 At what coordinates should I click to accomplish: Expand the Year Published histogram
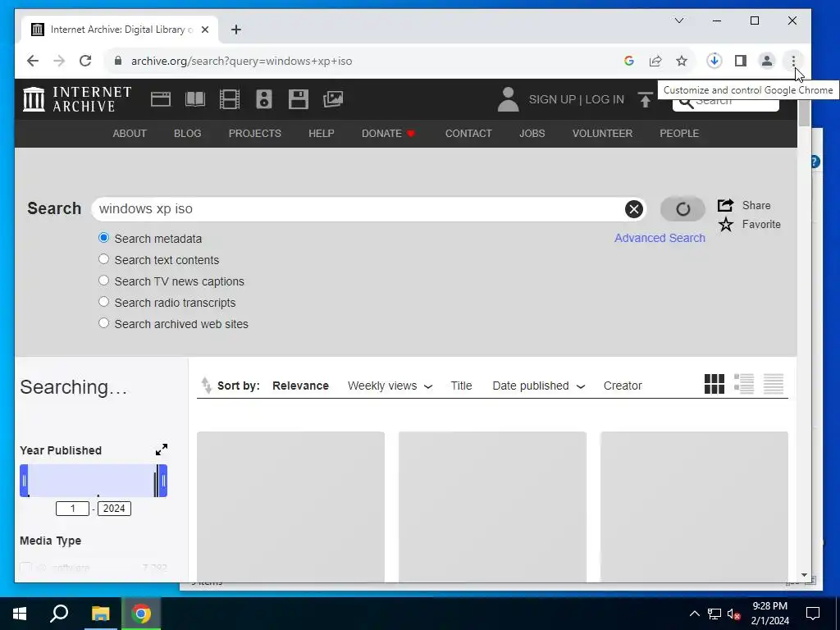(x=162, y=450)
